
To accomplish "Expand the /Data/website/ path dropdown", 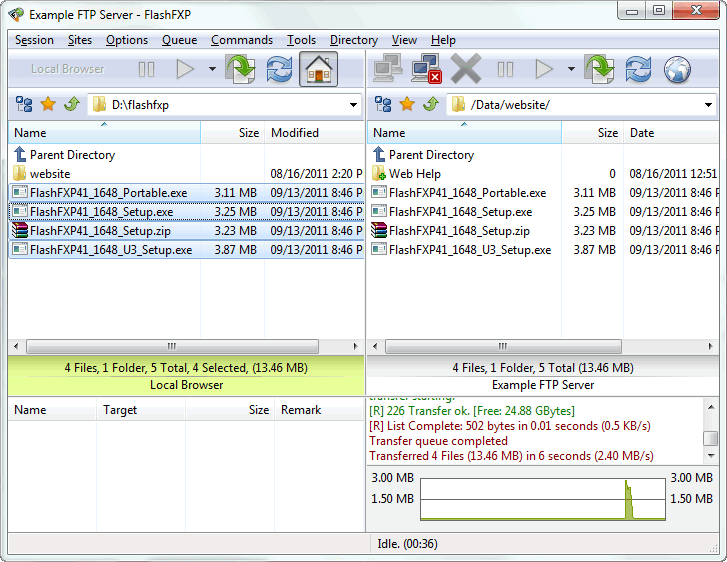I will point(708,104).
